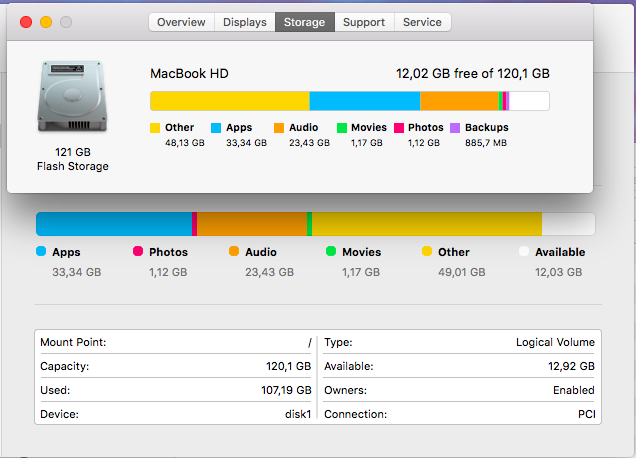This screenshot has width=636, height=458.
Task: Click the orange Audio legend swatch in About This Mac
Action: [x=279, y=128]
